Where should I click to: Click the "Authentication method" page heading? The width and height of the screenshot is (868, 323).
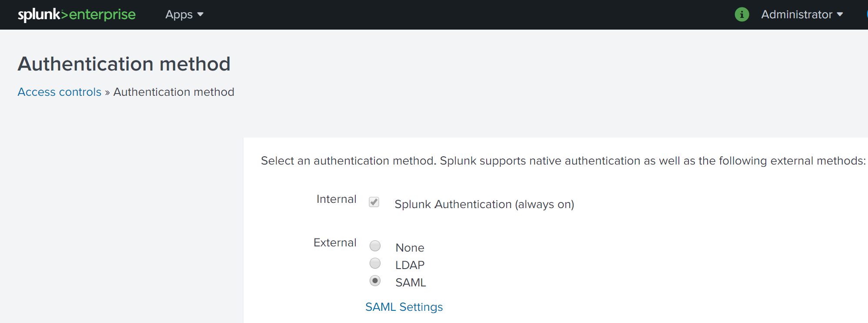[x=124, y=64]
